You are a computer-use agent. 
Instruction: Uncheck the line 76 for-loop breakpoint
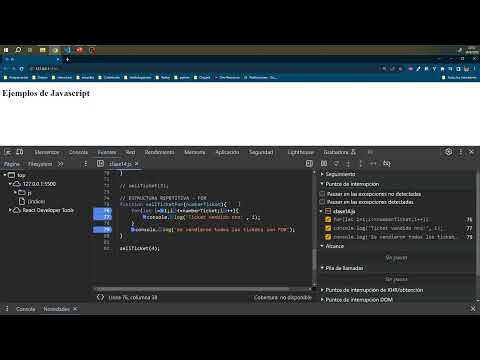(328, 219)
